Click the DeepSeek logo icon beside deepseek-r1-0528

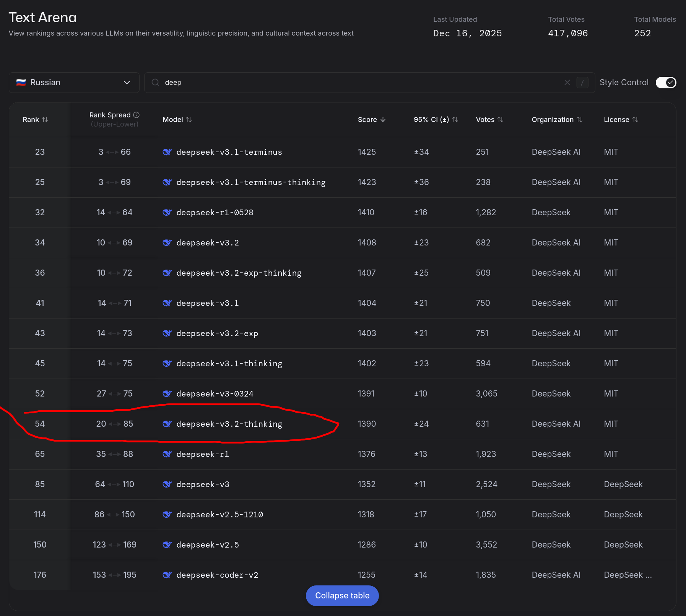(167, 213)
